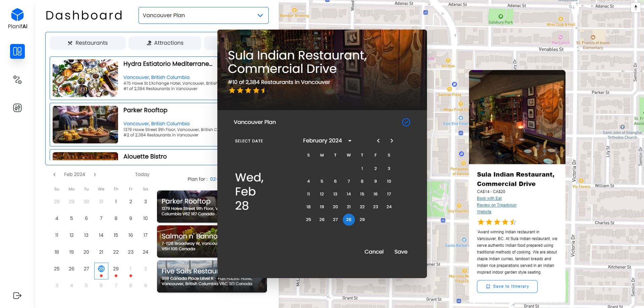Viewport: 644px width, 308px height.
Task: Click Wise Club & Hall map pin
Action: tap(561, 19)
